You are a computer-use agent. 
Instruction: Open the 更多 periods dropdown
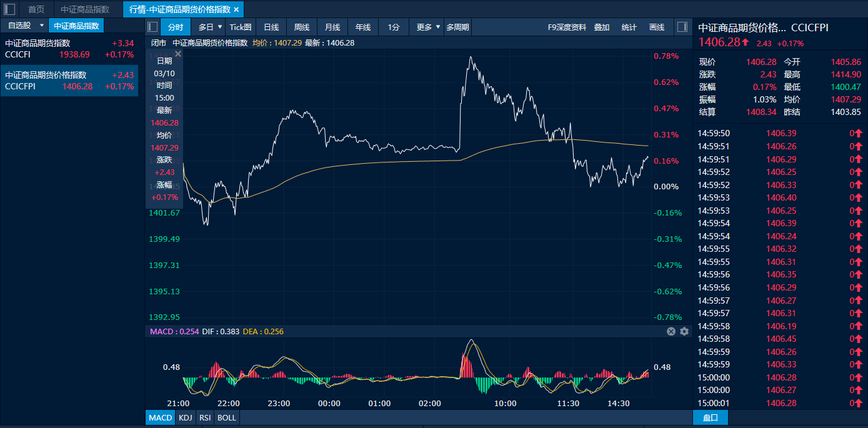point(437,27)
